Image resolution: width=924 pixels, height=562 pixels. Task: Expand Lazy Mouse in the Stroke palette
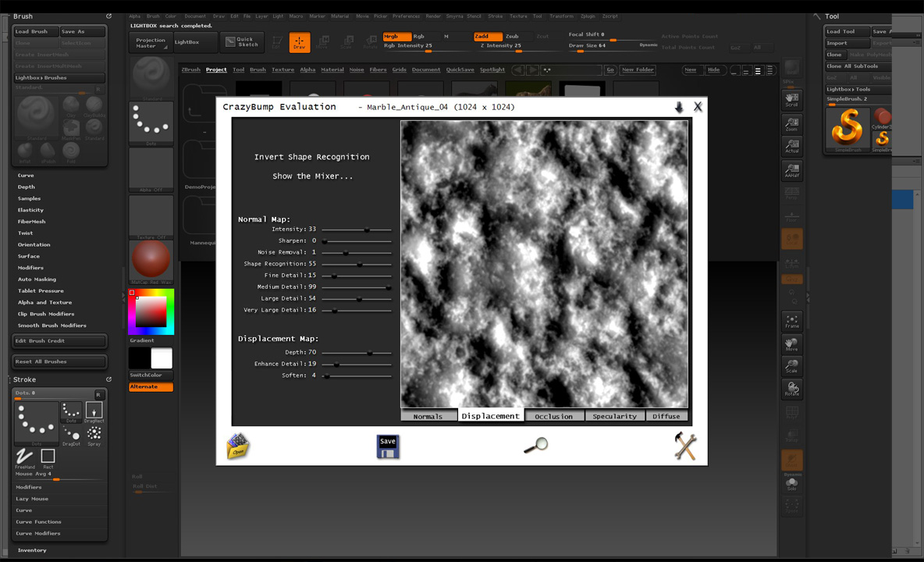[x=32, y=498]
